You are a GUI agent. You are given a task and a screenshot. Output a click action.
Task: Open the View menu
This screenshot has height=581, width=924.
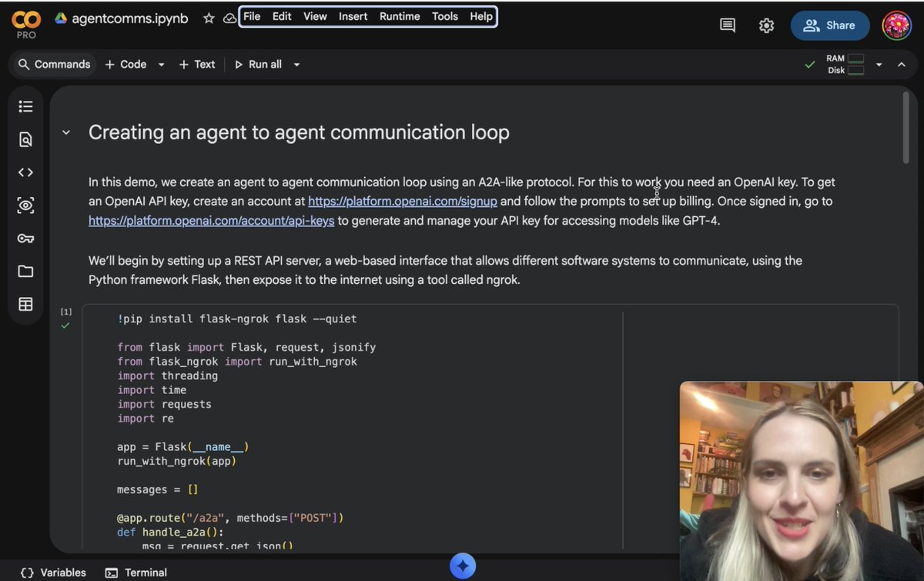(315, 16)
